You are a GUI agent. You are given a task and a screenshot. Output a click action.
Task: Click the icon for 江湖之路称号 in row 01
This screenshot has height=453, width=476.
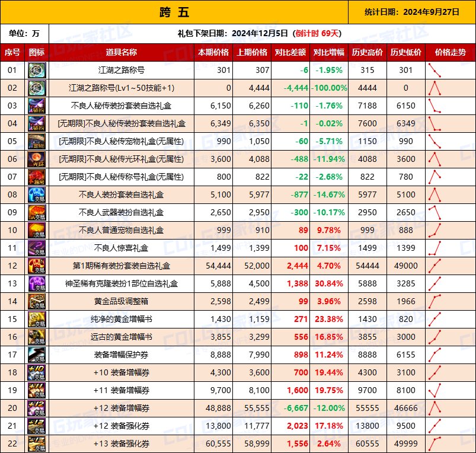point(37,70)
